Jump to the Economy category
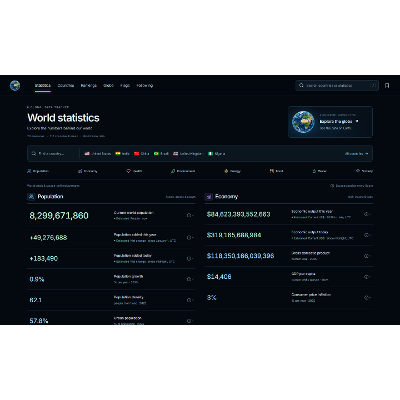400x400 pixels. click(x=87, y=171)
